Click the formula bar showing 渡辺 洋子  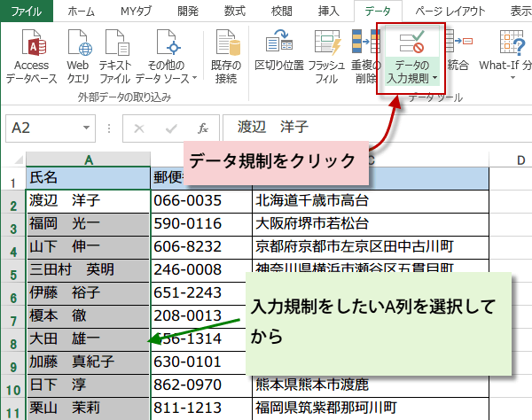tap(372, 128)
